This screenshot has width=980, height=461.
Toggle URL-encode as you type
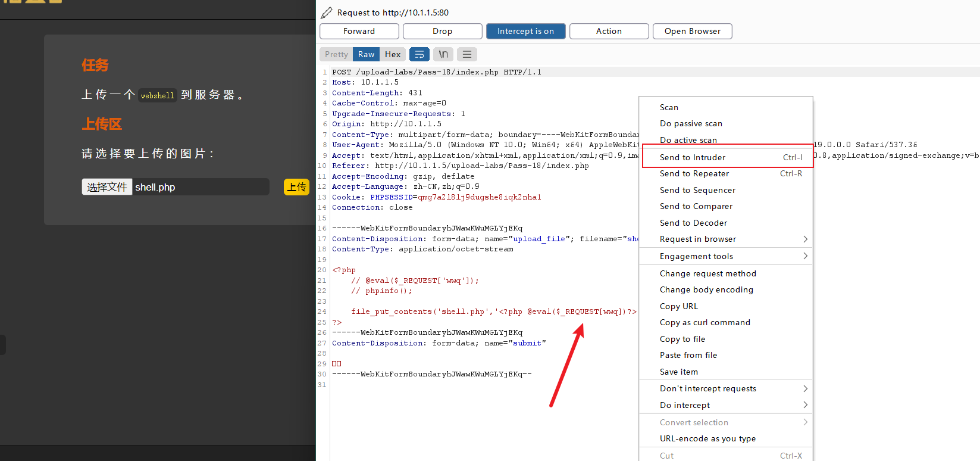point(726,438)
